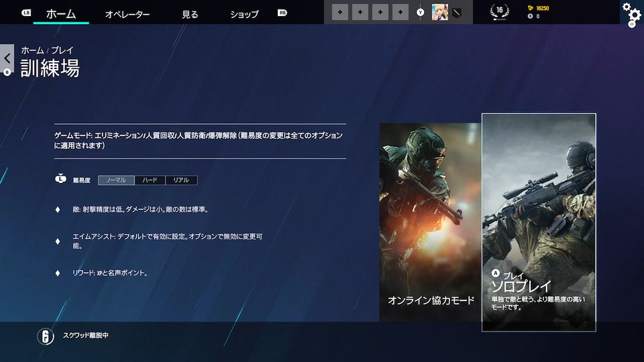Select リアル difficulty
The width and height of the screenshot is (644, 362).
[x=181, y=180]
